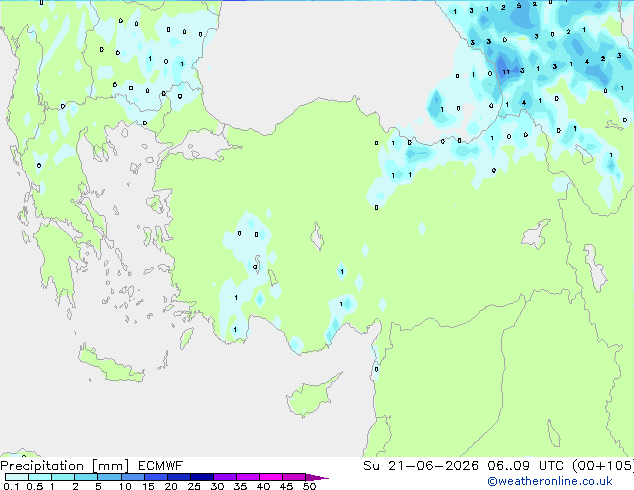The width and height of the screenshot is (634, 490).
Task: Click the legend label '25'
Action: tap(194, 486)
